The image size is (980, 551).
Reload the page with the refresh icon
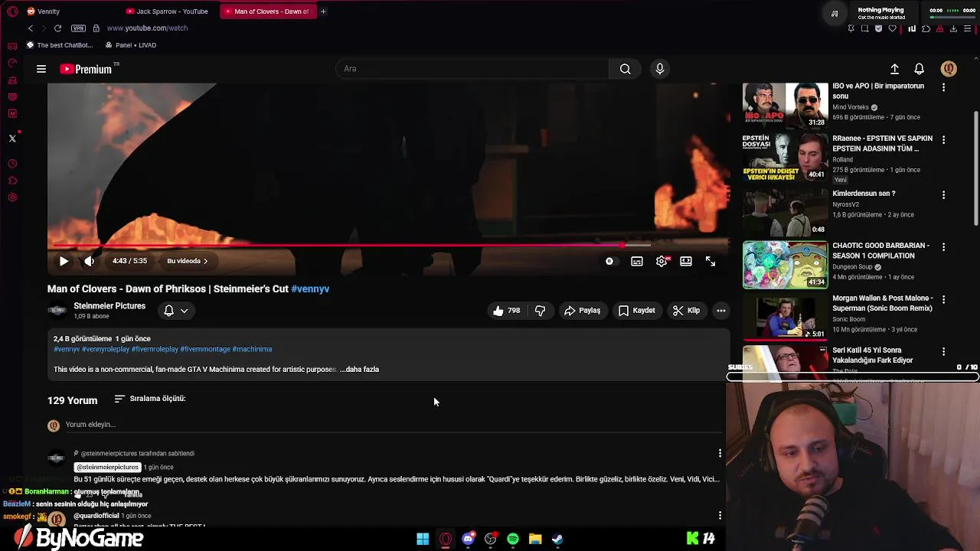point(57,28)
